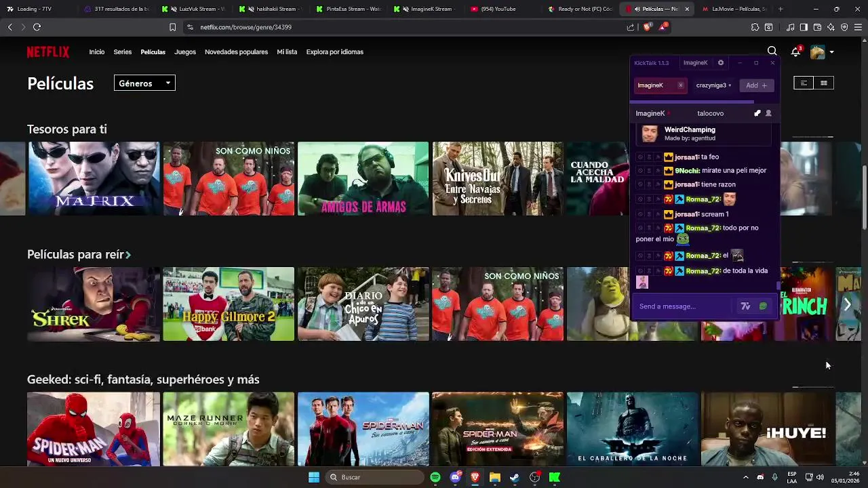Open pinned message icon in KickTalk

point(757,113)
